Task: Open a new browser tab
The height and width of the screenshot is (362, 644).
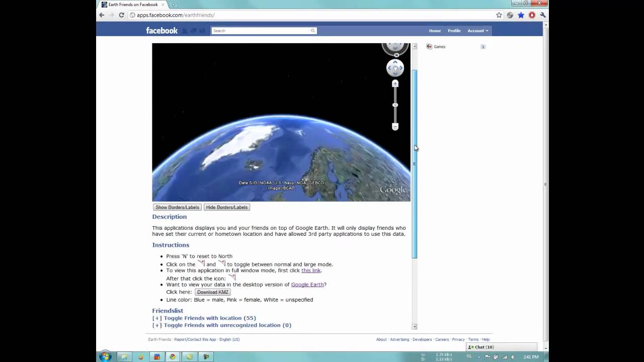Action: point(174,5)
